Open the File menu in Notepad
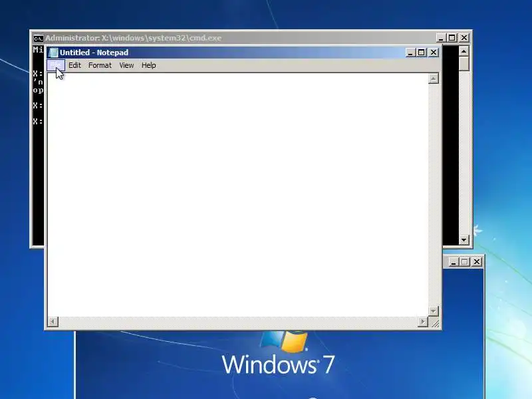Image resolution: width=532 pixels, height=399 pixels. (x=56, y=65)
